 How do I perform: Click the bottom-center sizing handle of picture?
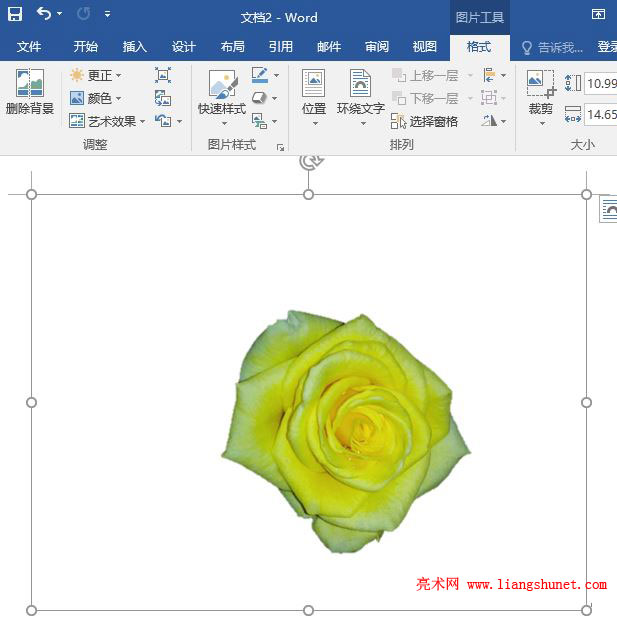pos(308,610)
